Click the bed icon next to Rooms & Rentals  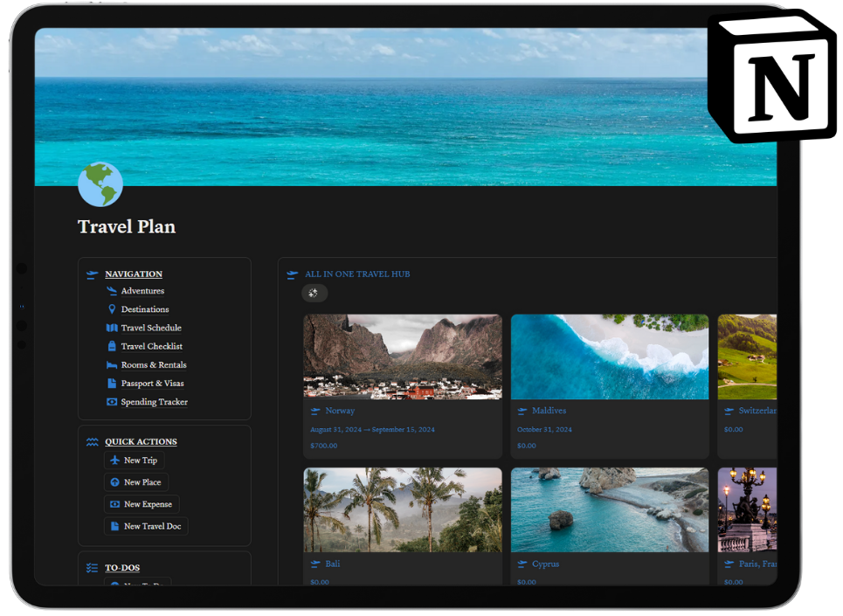pyautogui.click(x=111, y=365)
